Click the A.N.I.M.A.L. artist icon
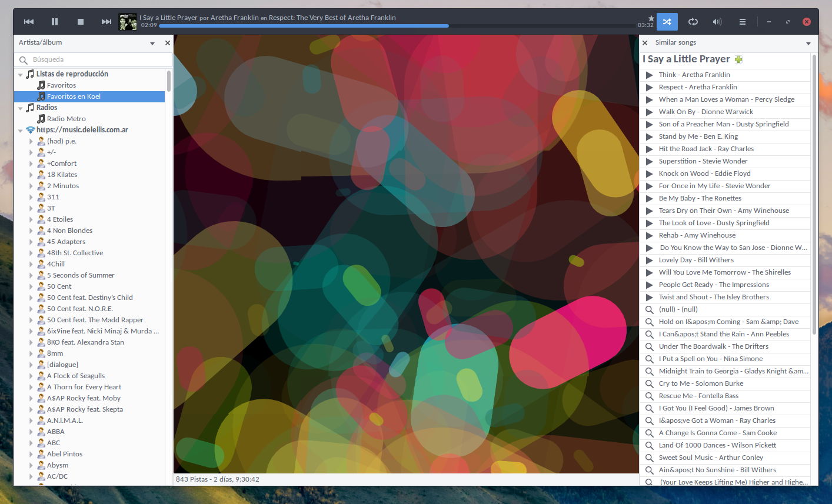The height and width of the screenshot is (504, 832). point(41,420)
